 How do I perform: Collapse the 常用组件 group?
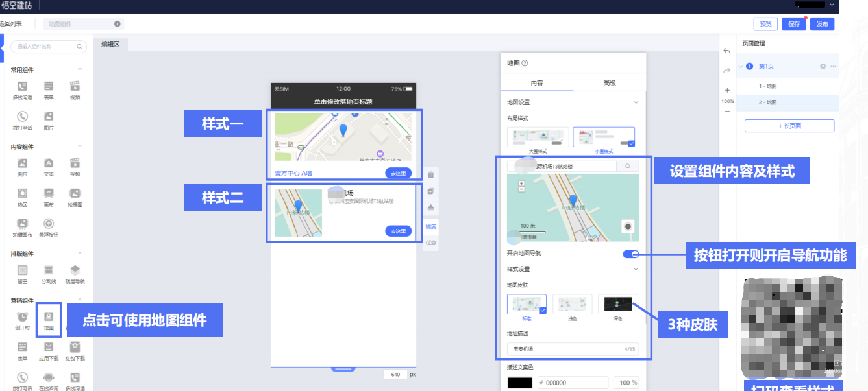(x=80, y=69)
